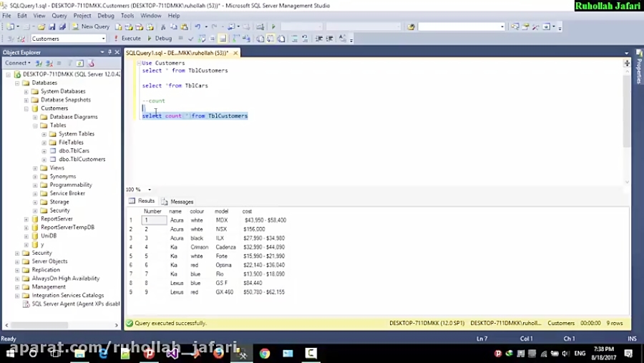644x363 pixels.
Task: Collapse the Databases node in Object Explorer
Action: (17, 83)
